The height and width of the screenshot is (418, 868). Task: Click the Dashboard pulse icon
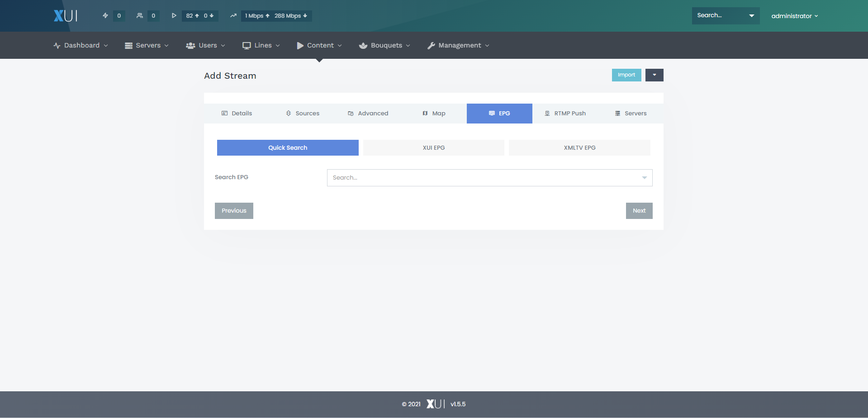click(x=57, y=46)
